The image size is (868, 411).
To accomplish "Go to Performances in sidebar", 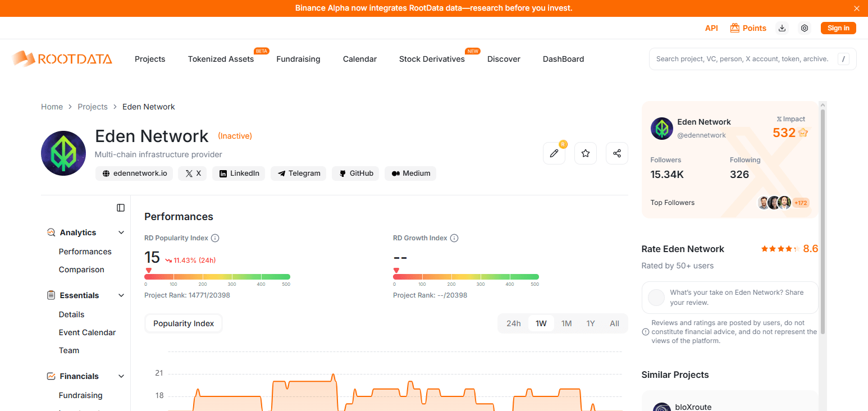I will [85, 252].
